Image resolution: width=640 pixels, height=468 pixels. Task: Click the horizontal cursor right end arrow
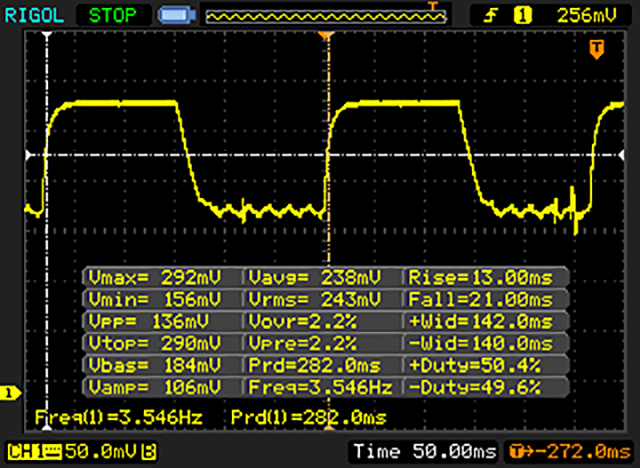[621, 155]
